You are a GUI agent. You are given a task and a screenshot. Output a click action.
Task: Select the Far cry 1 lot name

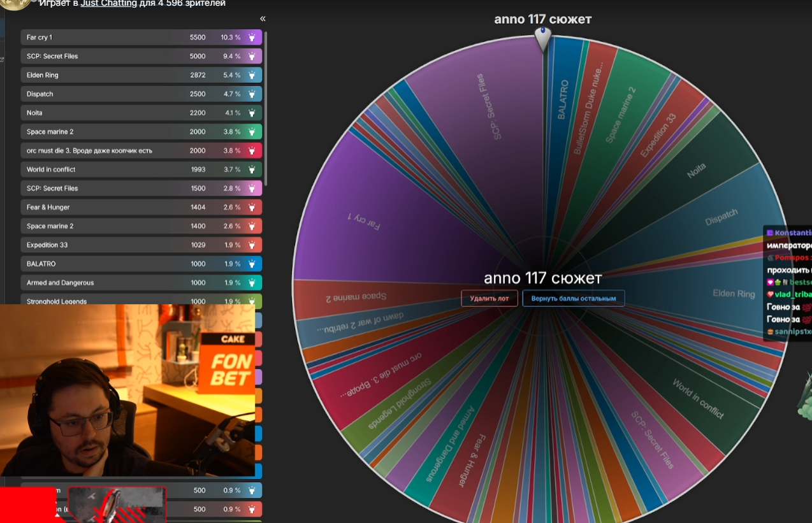[40, 38]
